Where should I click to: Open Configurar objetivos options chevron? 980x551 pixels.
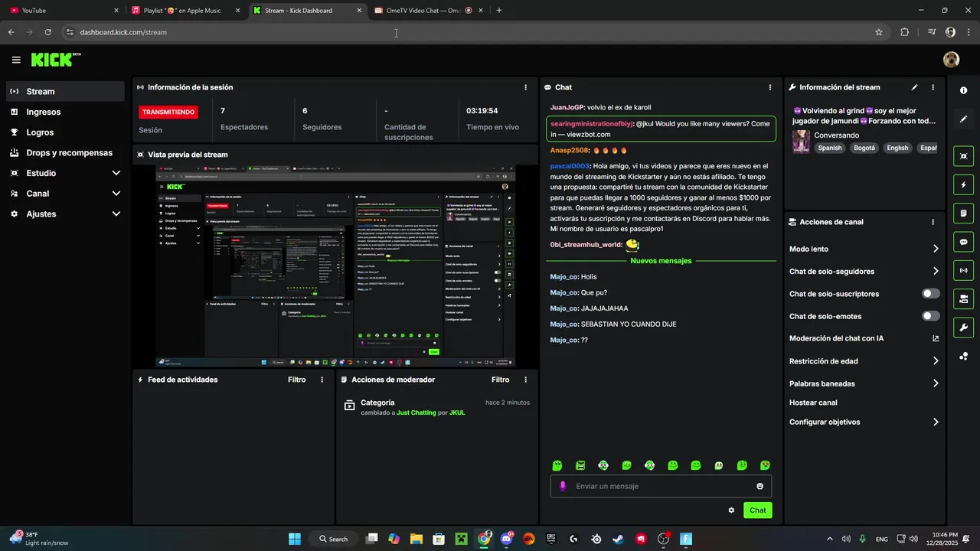[x=936, y=422]
